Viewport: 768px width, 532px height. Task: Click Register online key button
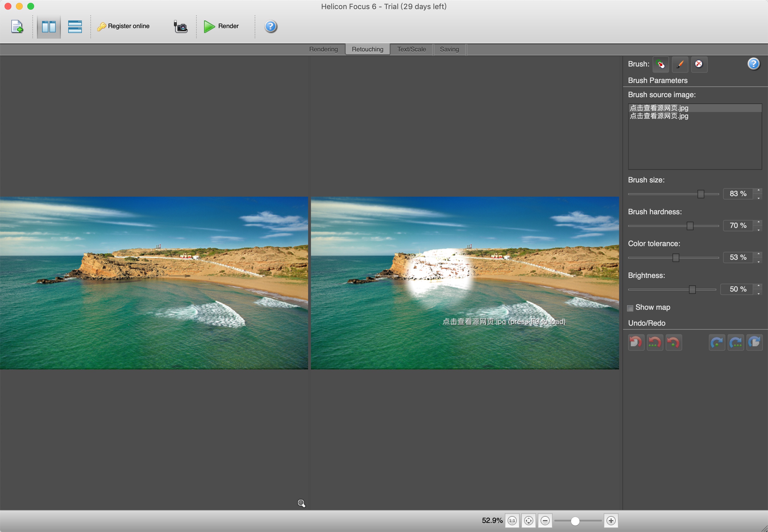[123, 26]
